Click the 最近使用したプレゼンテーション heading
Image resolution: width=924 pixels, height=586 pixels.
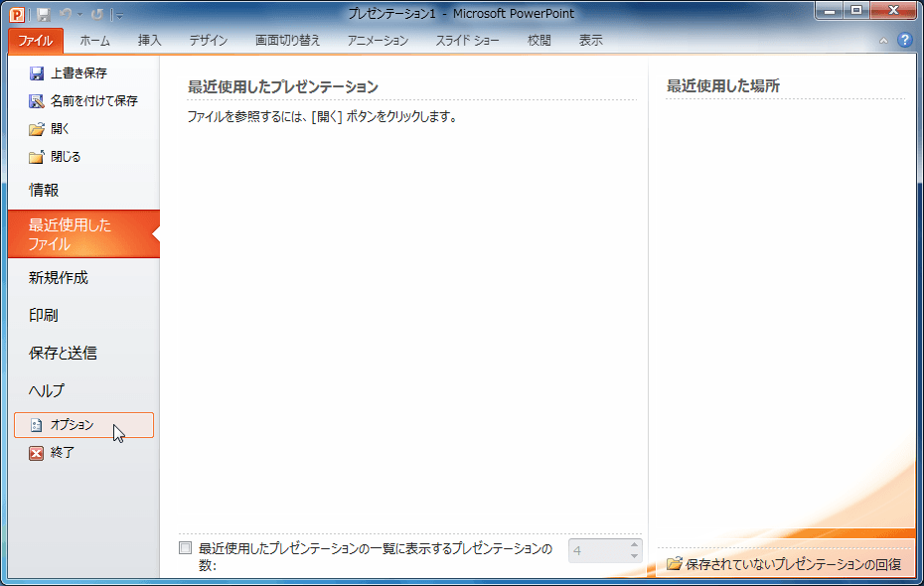coord(283,86)
